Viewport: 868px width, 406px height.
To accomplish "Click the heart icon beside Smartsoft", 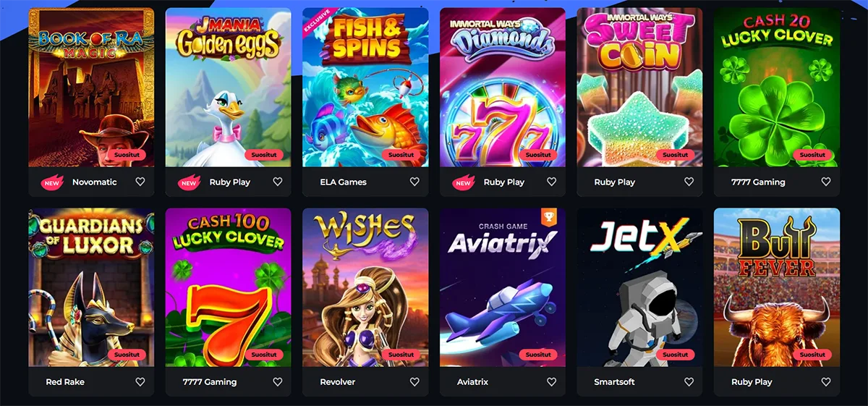I will [689, 382].
